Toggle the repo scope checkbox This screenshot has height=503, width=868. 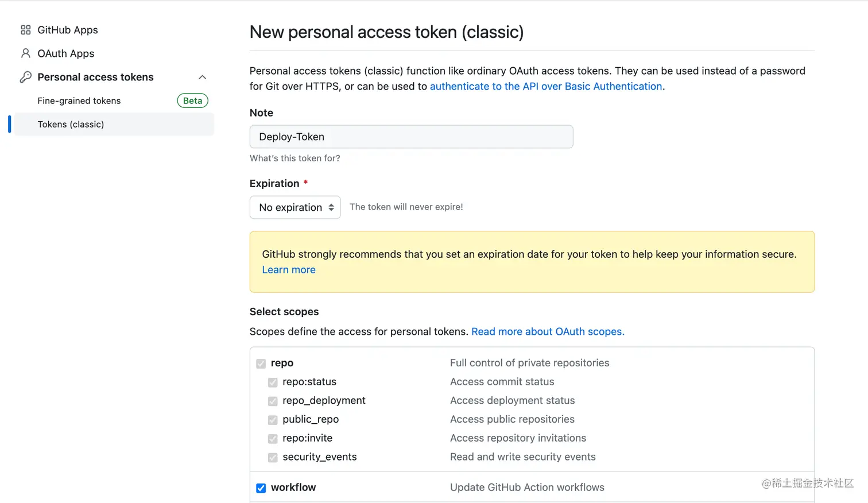coord(261,363)
